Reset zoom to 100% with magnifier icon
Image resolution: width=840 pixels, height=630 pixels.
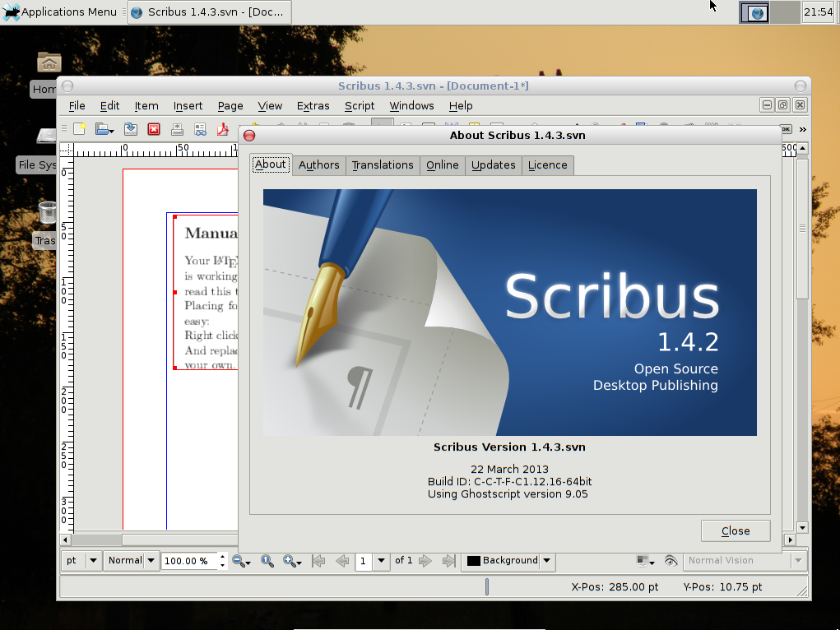(x=267, y=561)
